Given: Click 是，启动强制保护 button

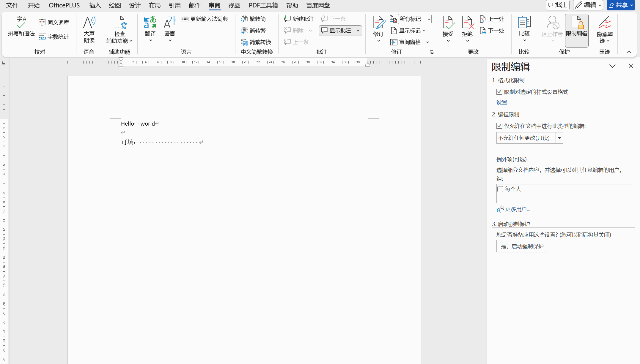Looking at the screenshot, I should click(x=522, y=246).
